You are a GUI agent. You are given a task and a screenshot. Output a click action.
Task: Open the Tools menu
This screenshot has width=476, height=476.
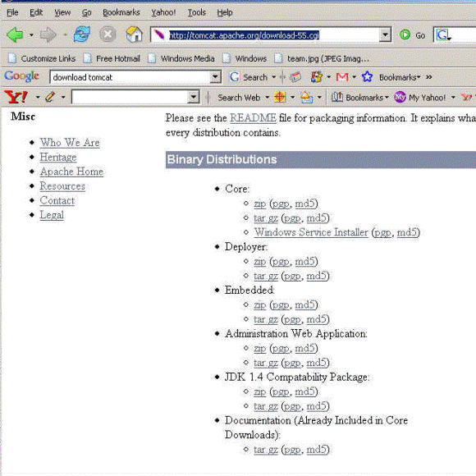click(x=196, y=12)
